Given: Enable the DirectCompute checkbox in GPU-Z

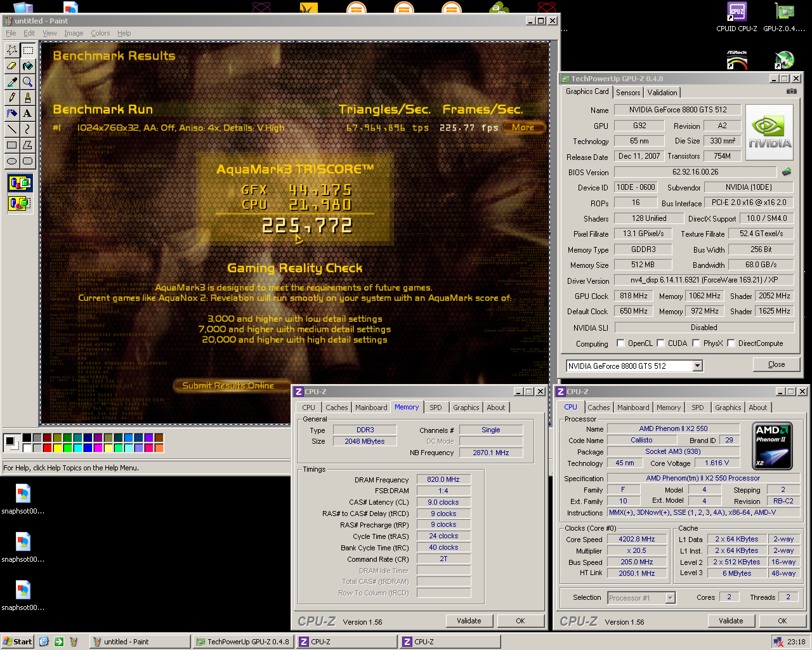Looking at the screenshot, I should (731, 343).
